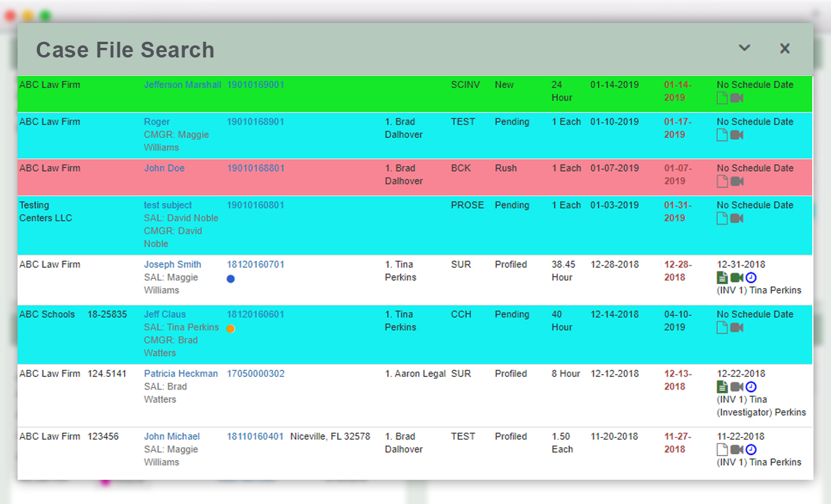Click the 8 Hour budget cell
Screen dimensions: 831x504
[x=566, y=373]
